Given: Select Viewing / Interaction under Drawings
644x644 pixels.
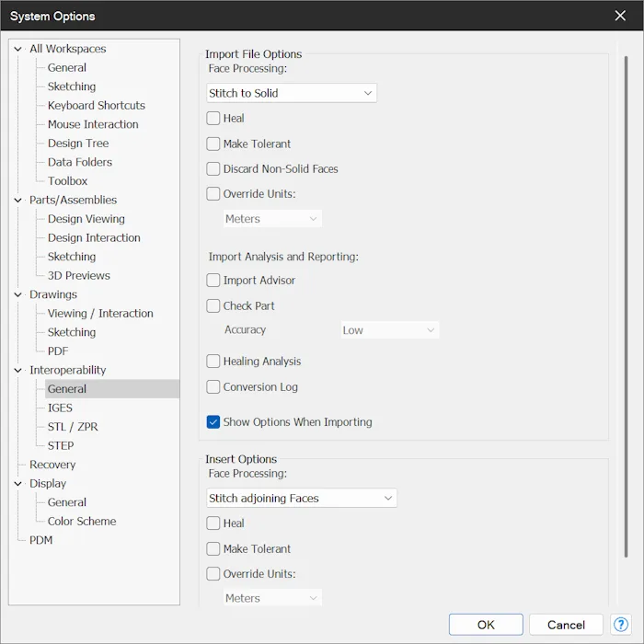Looking at the screenshot, I should pos(100,313).
